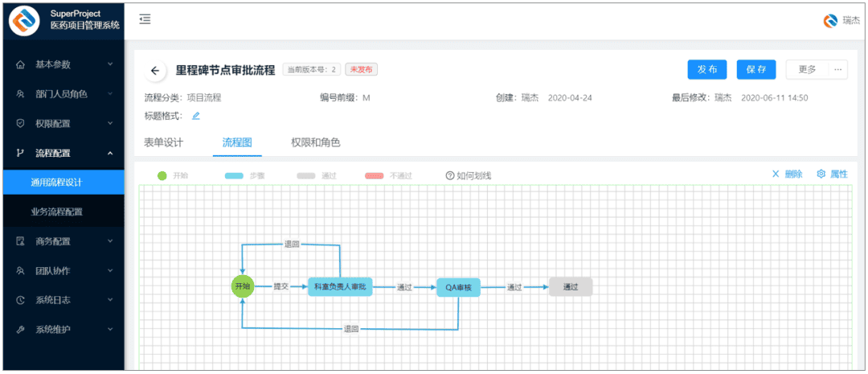Click the 退回 label above 科室负责人审批
This screenshot has width=868, height=374.
(x=291, y=244)
